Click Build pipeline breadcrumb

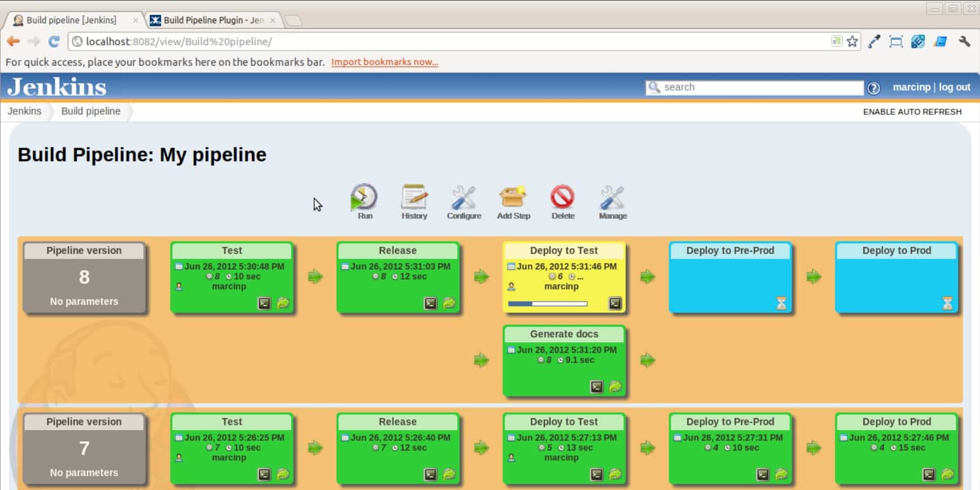pyautogui.click(x=91, y=111)
